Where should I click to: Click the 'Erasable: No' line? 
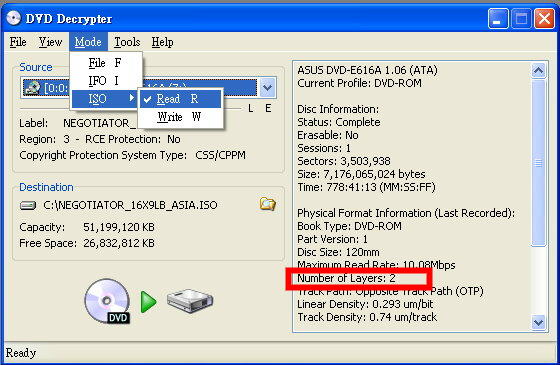(328, 135)
